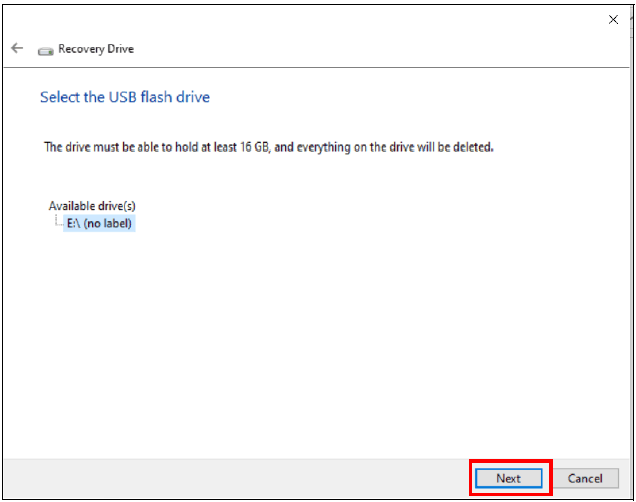Viewport: 636px width, 502px height.
Task: Cancel the recovery drive creation
Action: coord(585,478)
